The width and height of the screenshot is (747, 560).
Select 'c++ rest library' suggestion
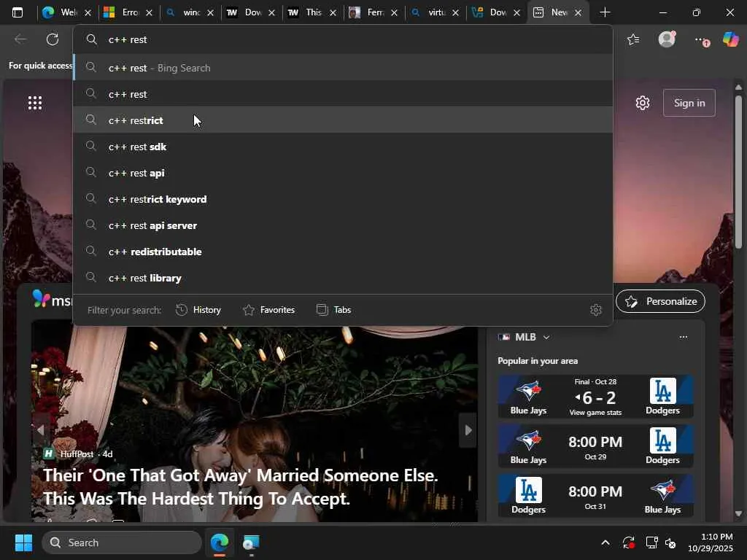(343, 278)
